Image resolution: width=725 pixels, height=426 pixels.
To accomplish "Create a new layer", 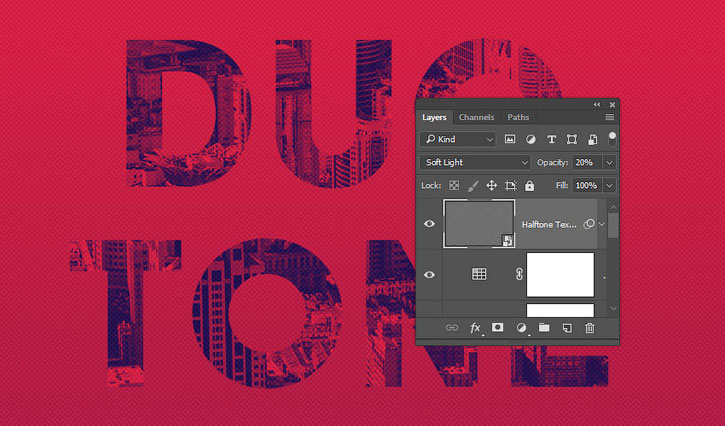I will coord(567,328).
